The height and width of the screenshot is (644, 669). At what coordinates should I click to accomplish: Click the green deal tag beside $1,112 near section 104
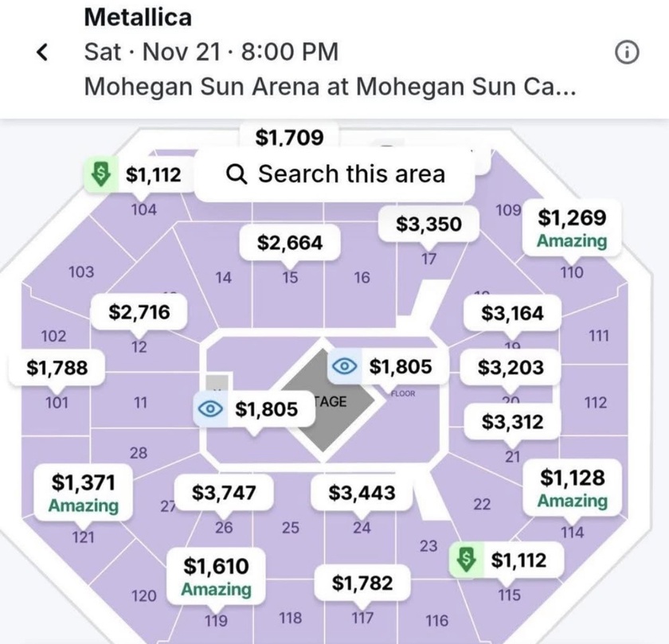(100, 173)
